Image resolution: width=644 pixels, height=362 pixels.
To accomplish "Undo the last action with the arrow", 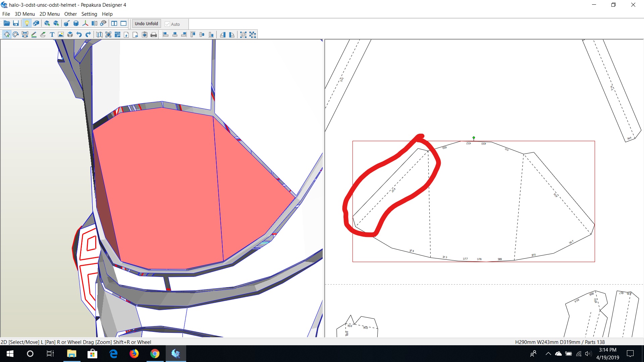I will (79, 35).
